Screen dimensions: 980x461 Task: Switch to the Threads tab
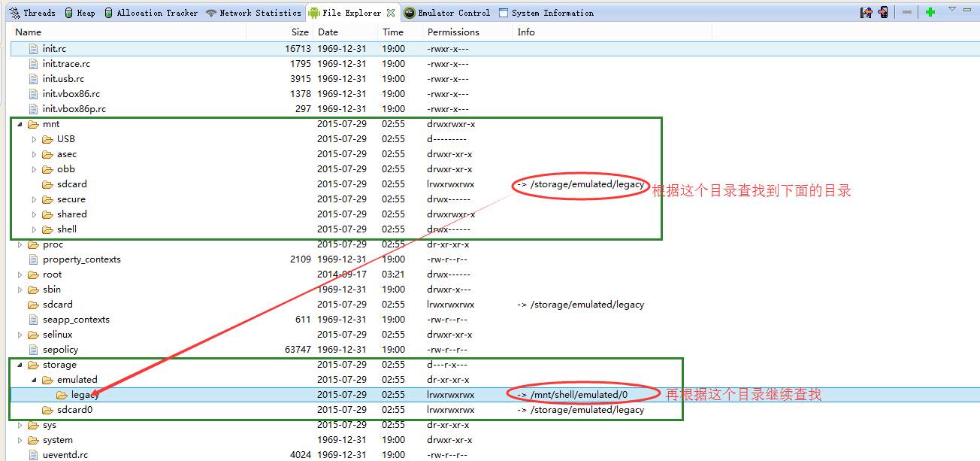click(32, 13)
